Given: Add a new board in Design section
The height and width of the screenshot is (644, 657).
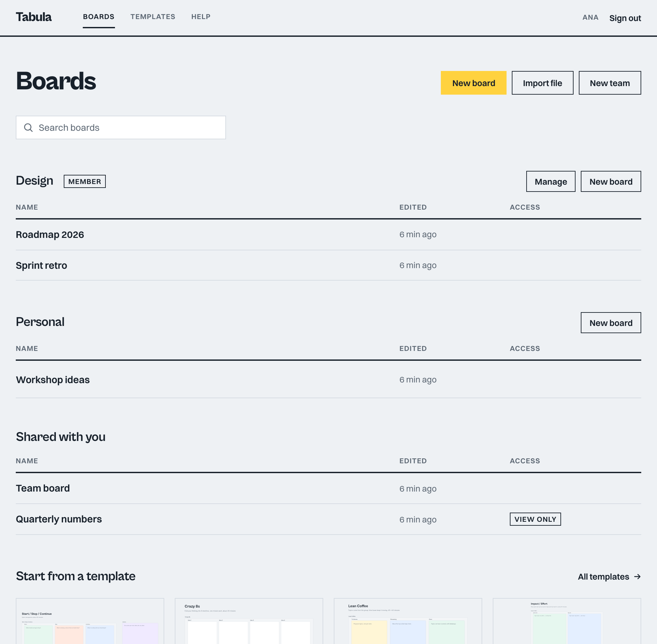Looking at the screenshot, I should coord(611,181).
